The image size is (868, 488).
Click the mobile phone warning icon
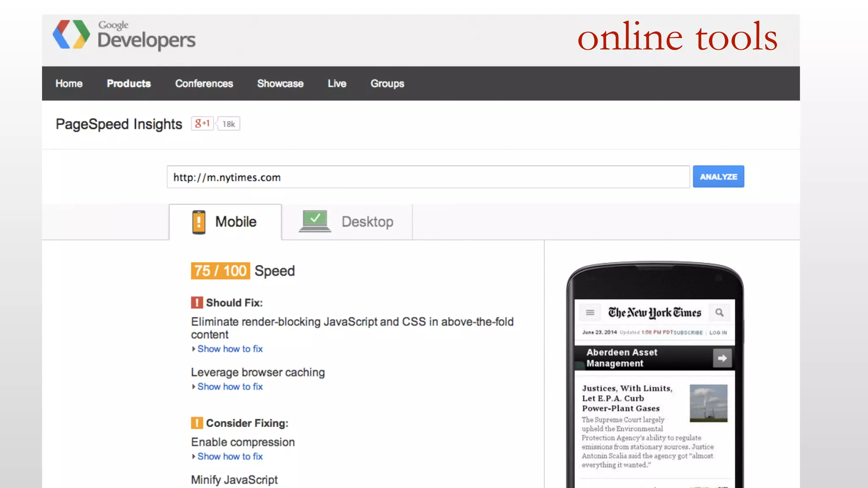pyautogui.click(x=198, y=222)
